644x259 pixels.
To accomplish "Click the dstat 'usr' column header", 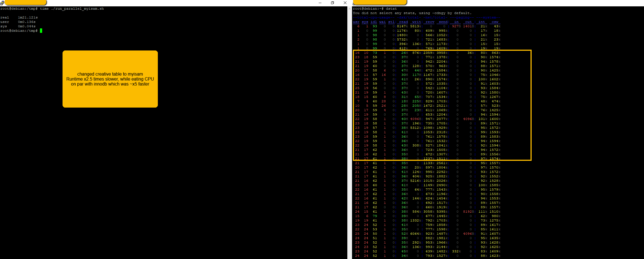I will [x=356, y=22].
